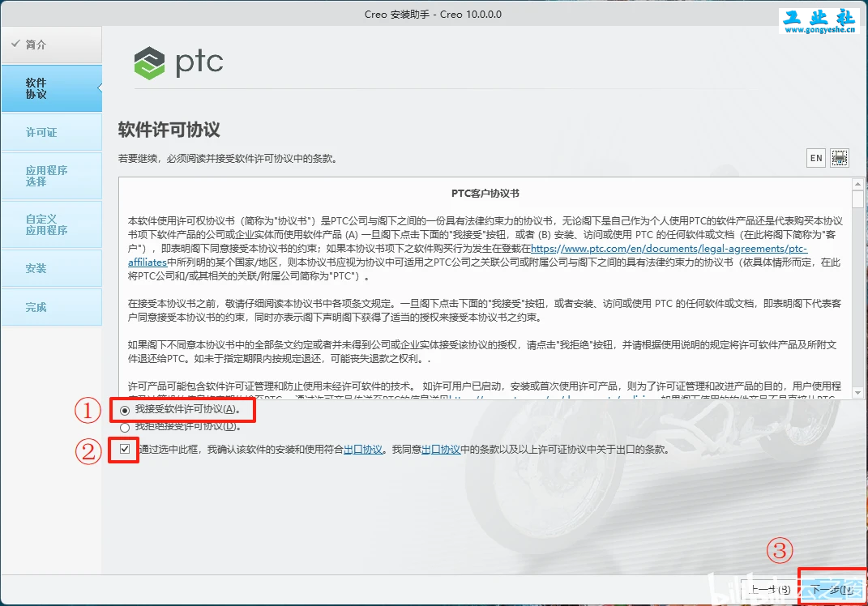Open the second 出口协议 link
The height and width of the screenshot is (606, 868).
click(441, 450)
